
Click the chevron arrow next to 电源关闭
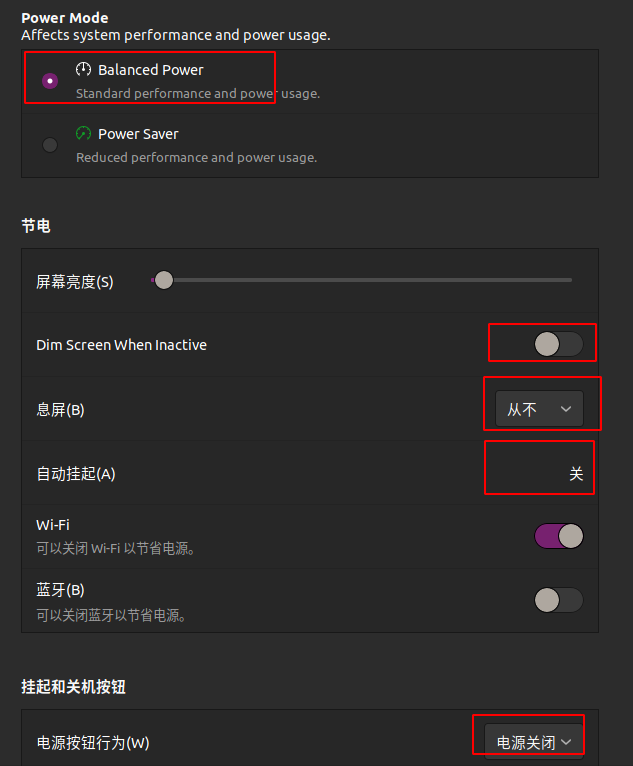[x=566, y=743]
